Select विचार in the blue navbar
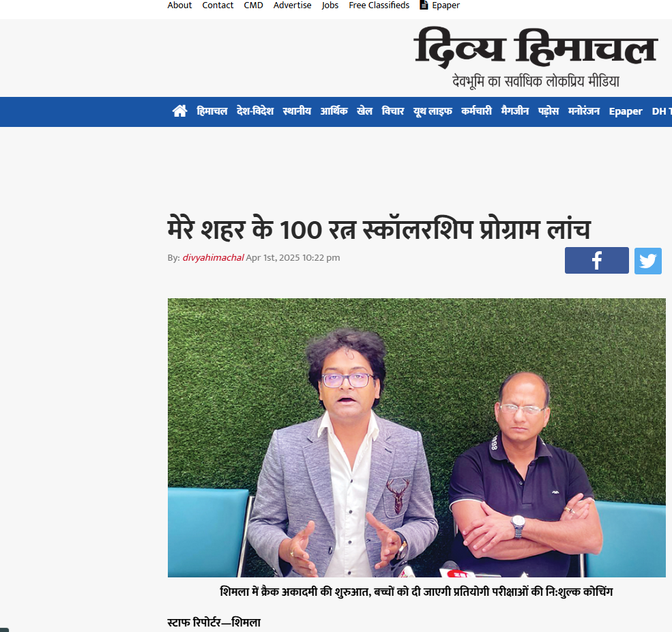 [393, 111]
